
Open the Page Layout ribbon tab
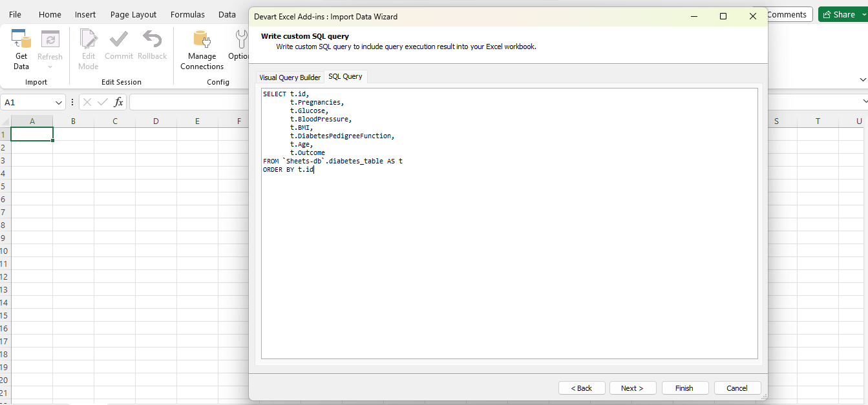tap(133, 14)
